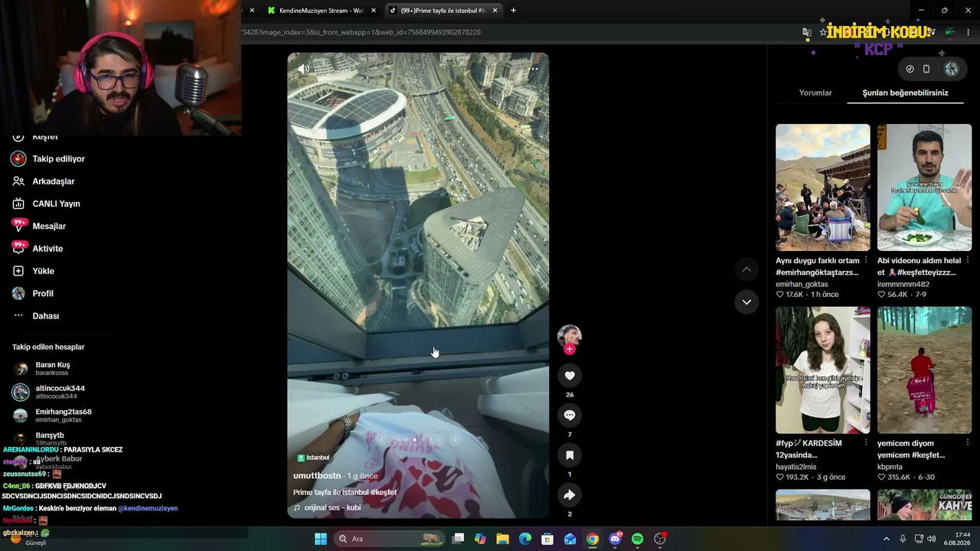Open the #keşfet hashtag
Image resolution: width=980 pixels, height=551 pixels.
384,492
